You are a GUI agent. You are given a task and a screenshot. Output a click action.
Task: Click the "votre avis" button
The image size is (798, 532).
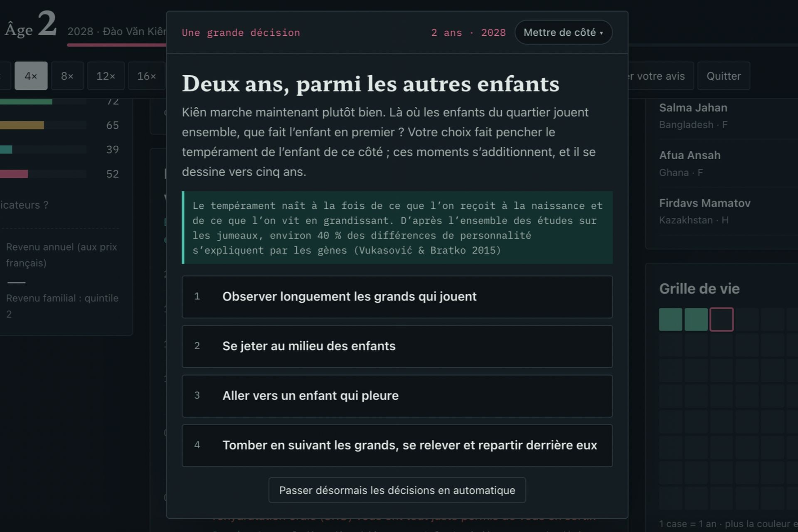pyautogui.click(x=661, y=76)
